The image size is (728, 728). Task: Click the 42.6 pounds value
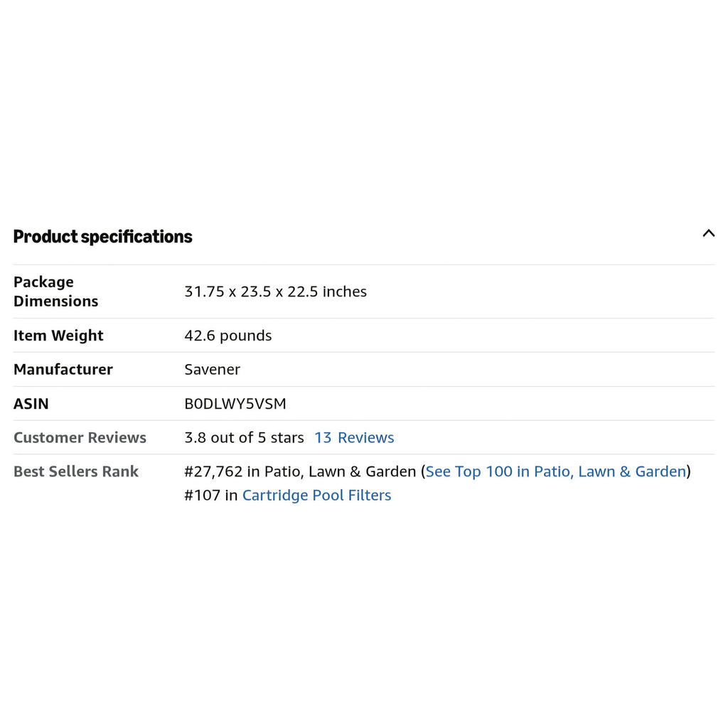[228, 336]
